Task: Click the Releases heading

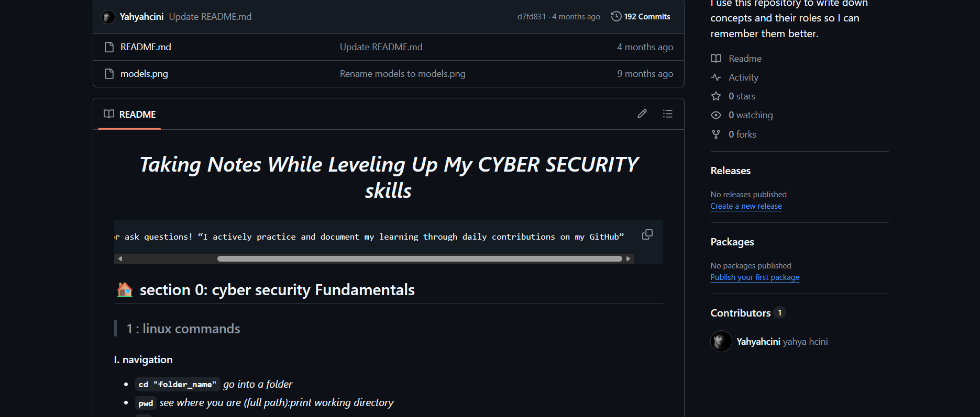Action: [x=730, y=171]
